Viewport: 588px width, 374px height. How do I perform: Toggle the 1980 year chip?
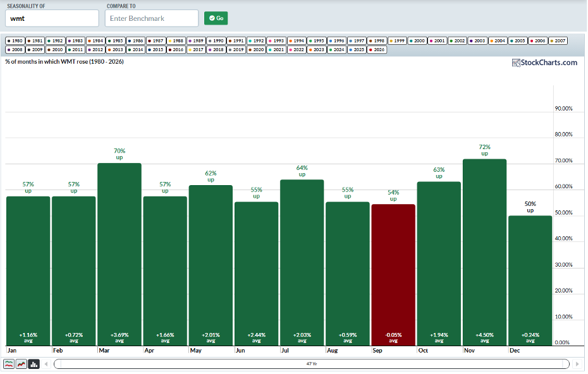(15, 40)
